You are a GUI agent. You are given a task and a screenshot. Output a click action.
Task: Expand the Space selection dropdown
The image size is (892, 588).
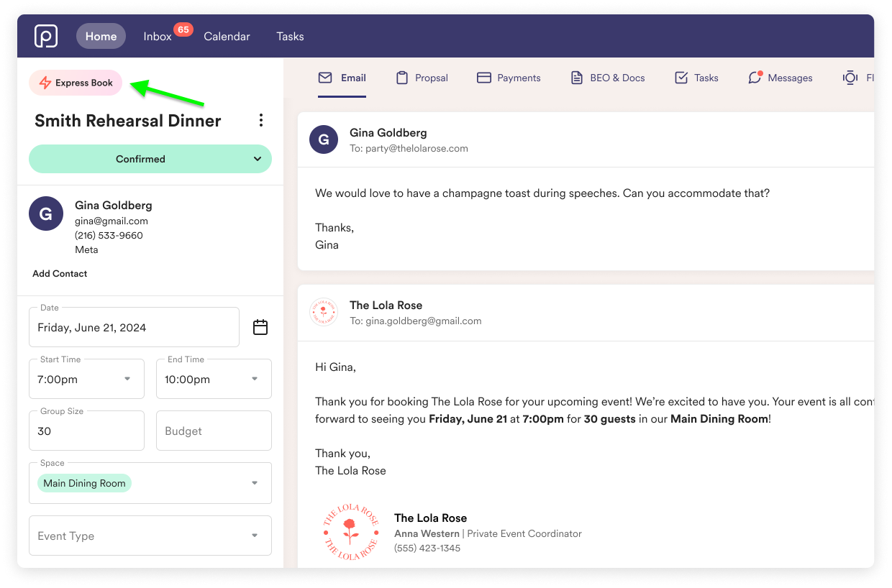tap(150, 483)
